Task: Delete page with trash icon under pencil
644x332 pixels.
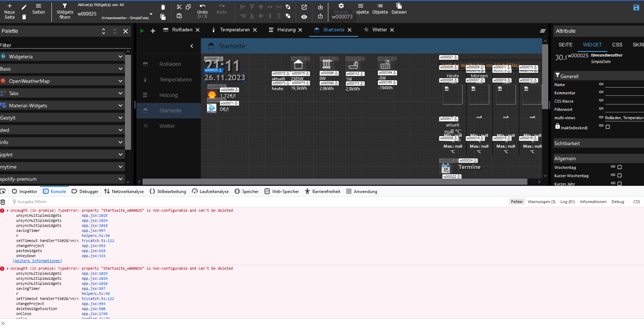Action: click(24, 17)
